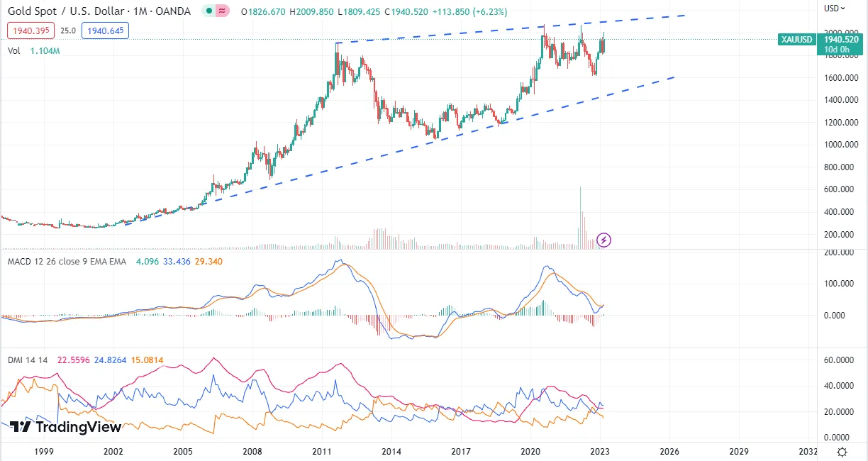
Task: Click the green market status dot icon
Action: click(208, 11)
